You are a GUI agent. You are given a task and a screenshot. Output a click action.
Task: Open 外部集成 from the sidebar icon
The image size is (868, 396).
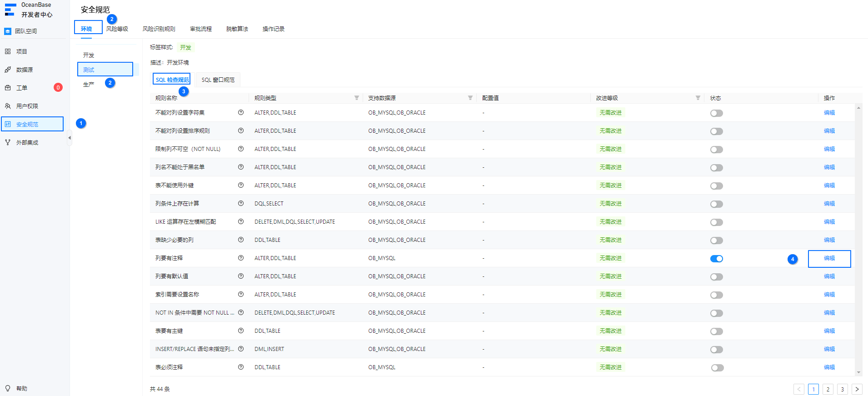coord(8,142)
